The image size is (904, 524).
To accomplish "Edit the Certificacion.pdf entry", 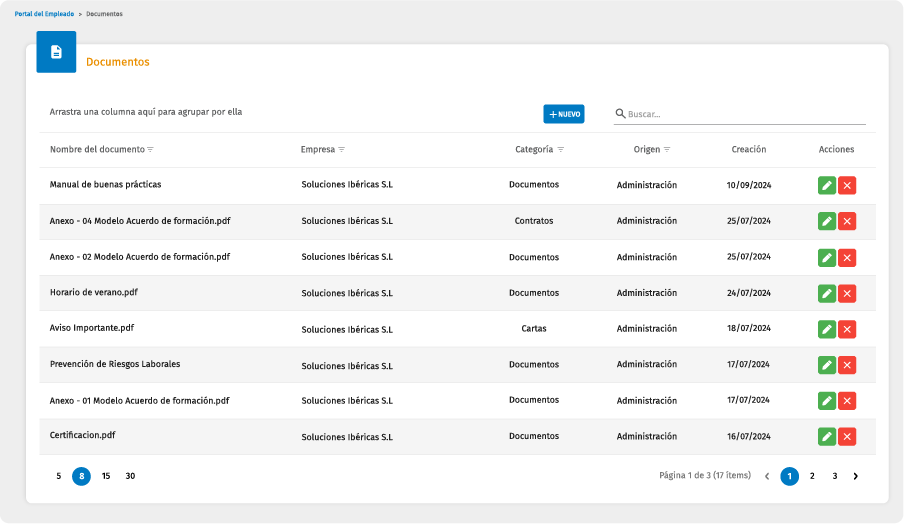I will pyautogui.click(x=826, y=436).
